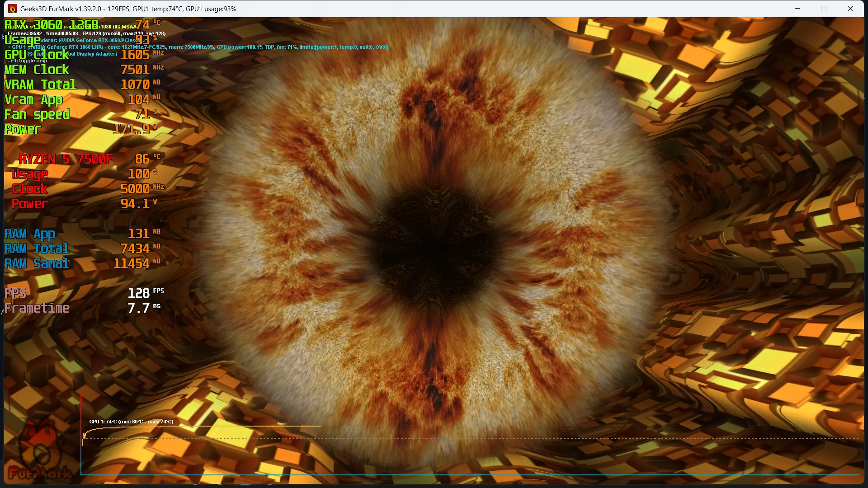Image resolution: width=868 pixels, height=488 pixels.
Task: Click the RAM App value '131 MB'
Action: coord(144,234)
